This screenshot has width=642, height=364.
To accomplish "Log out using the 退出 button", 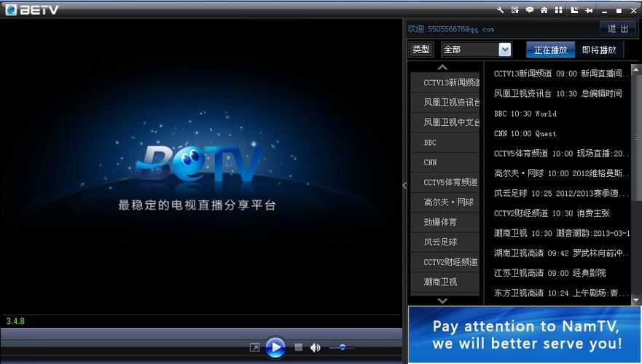I will click(x=618, y=28).
